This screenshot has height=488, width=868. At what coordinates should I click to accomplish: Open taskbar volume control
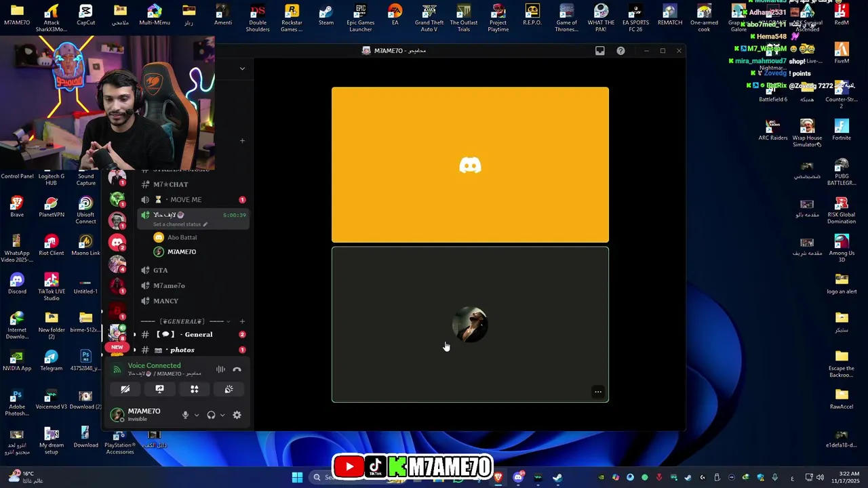(820, 477)
